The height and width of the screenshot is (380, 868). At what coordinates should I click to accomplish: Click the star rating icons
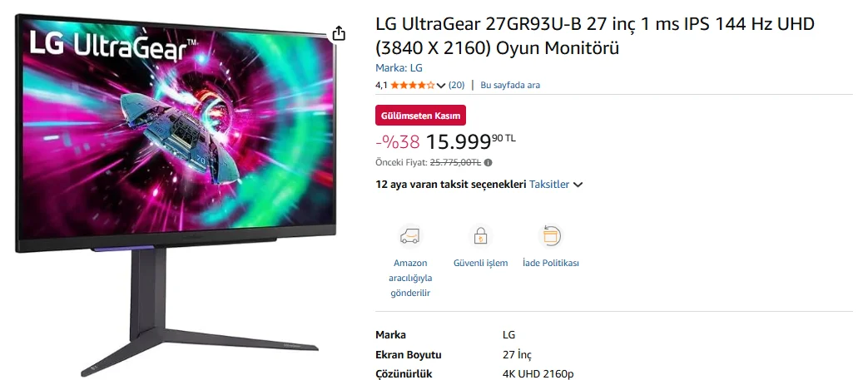pyautogui.click(x=413, y=85)
